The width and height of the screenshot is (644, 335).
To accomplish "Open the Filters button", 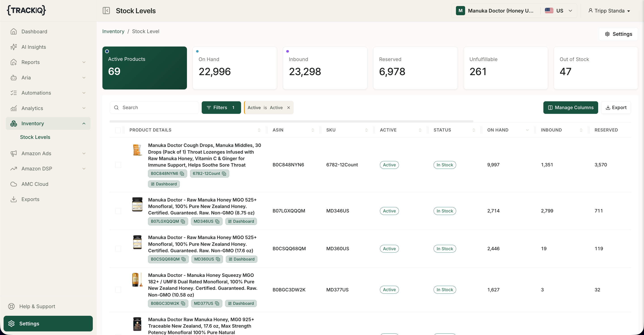I will (x=221, y=108).
